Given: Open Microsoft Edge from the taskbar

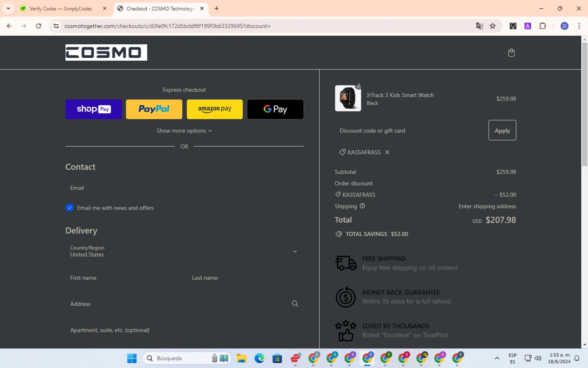Looking at the screenshot, I should (x=259, y=358).
